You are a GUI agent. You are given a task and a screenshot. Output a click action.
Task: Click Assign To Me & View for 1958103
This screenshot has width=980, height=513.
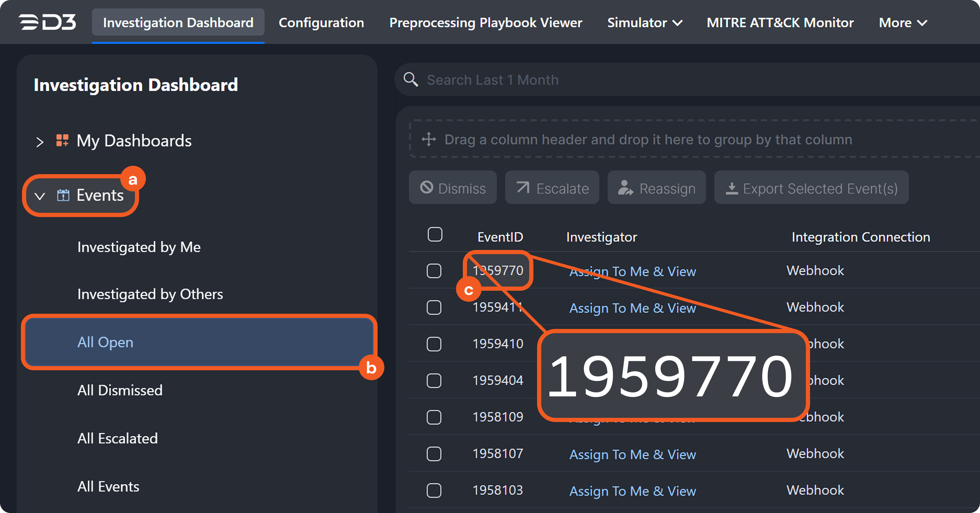tap(632, 491)
